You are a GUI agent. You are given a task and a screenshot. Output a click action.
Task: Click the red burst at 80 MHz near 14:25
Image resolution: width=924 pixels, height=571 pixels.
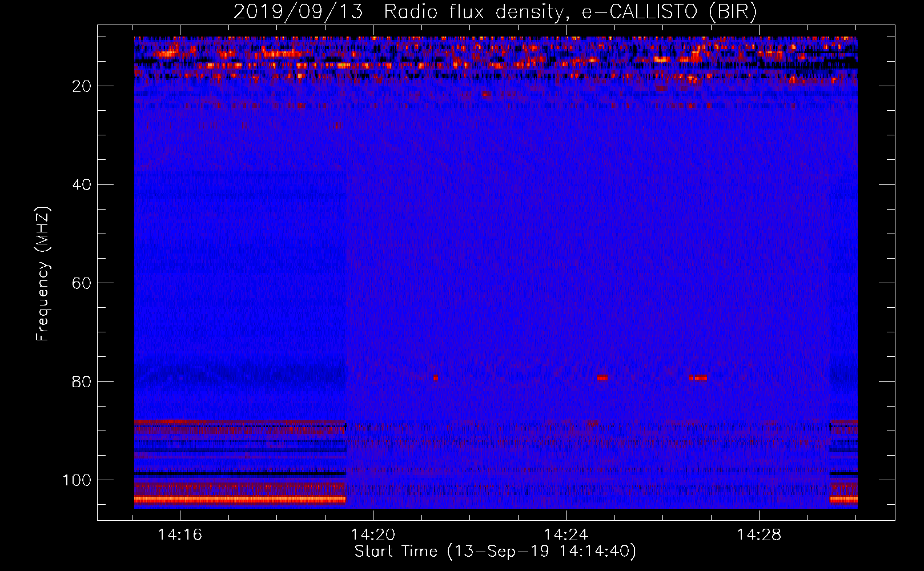tap(602, 377)
